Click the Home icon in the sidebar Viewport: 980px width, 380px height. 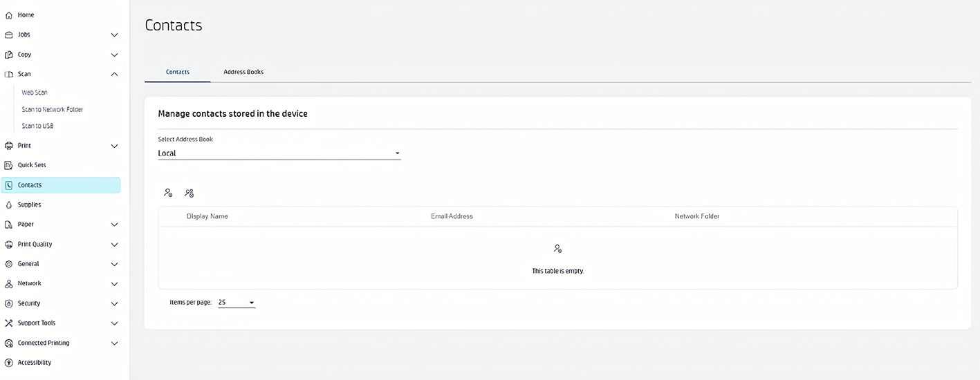coord(9,15)
